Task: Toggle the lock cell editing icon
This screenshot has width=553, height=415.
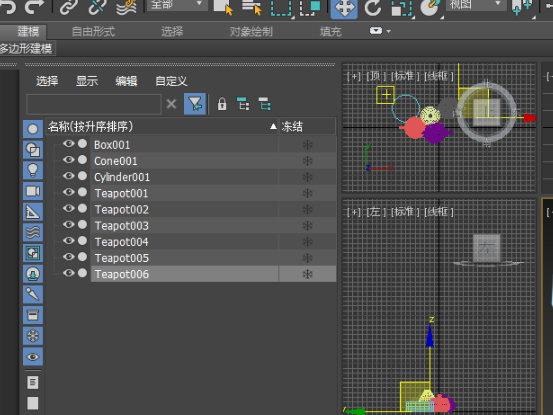Action: tap(222, 104)
